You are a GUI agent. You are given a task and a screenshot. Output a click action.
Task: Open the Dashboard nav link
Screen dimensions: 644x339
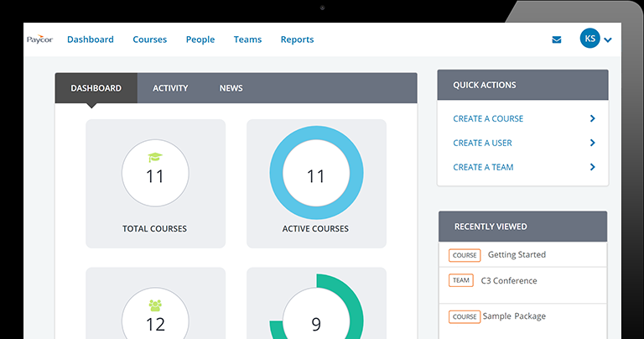coord(91,39)
